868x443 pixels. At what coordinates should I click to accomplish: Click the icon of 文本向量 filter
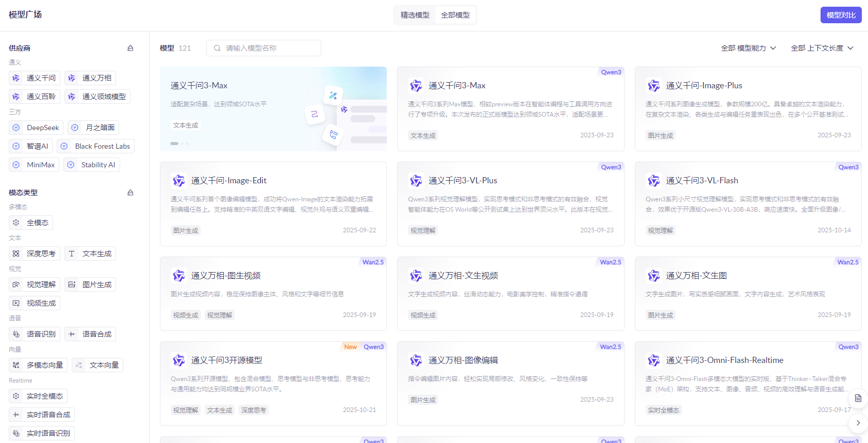click(x=79, y=365)
